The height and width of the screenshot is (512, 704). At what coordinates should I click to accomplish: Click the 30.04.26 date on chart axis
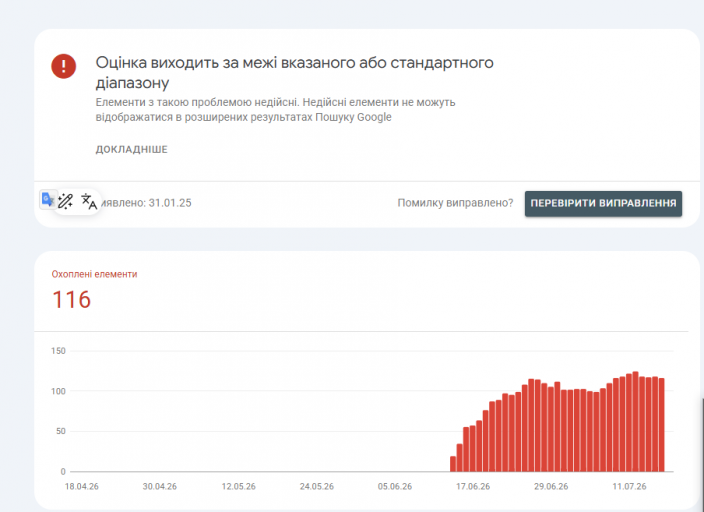(160, 486)
